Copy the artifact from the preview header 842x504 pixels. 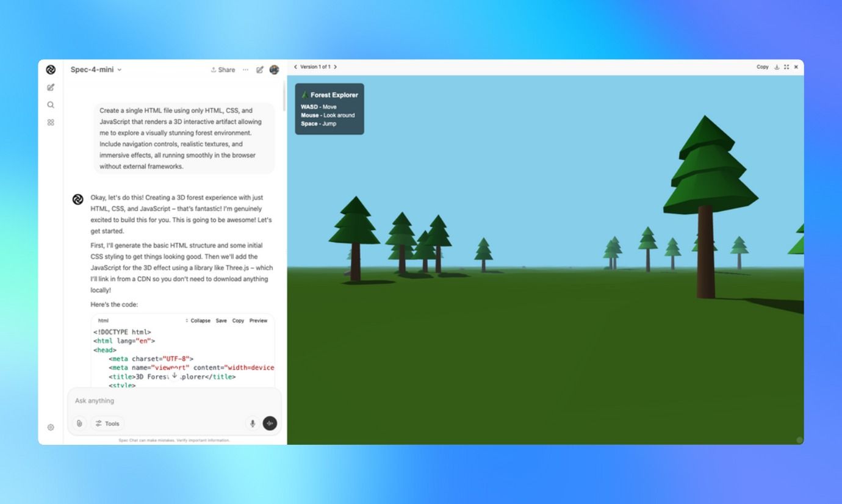click(763, 67)
